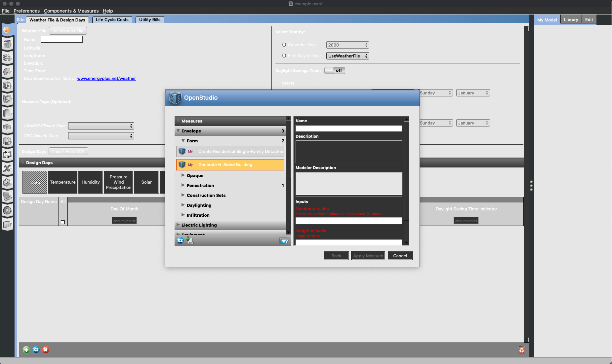The width and height of the screenshot is (612, 364).
Task: Open the Simulation Settings gear icon
Action: tap(7, 183)
